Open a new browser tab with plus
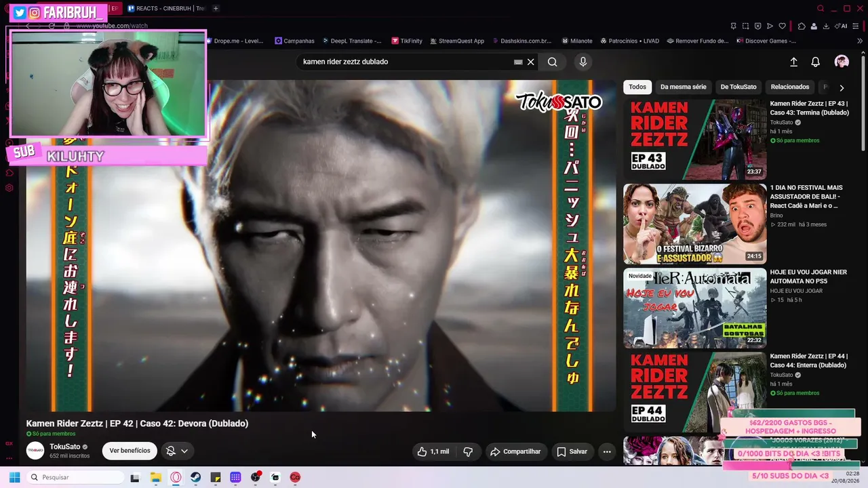The height and width of the screenshot is (488, 868). tap(216, 8)
